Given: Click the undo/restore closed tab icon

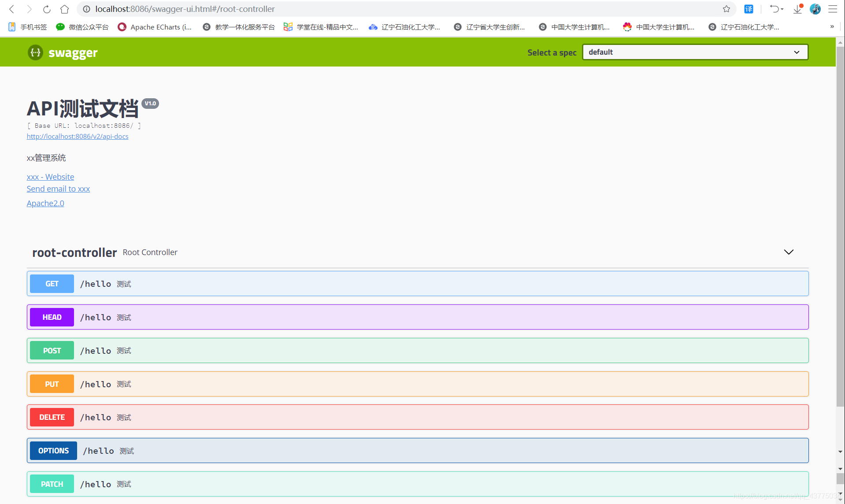Looking at the screenshot, I should click(x=776, y=9).
